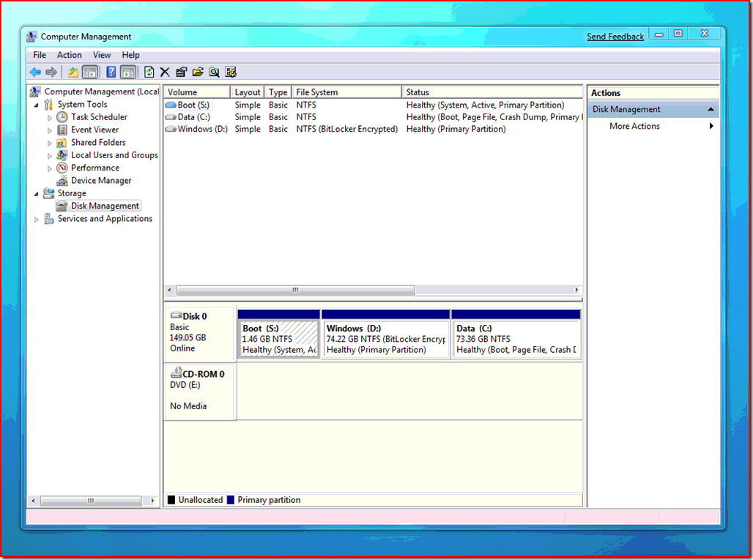Click the Delete X toolbar icon
Screen dimensions: 753x560
pos(165,72)
